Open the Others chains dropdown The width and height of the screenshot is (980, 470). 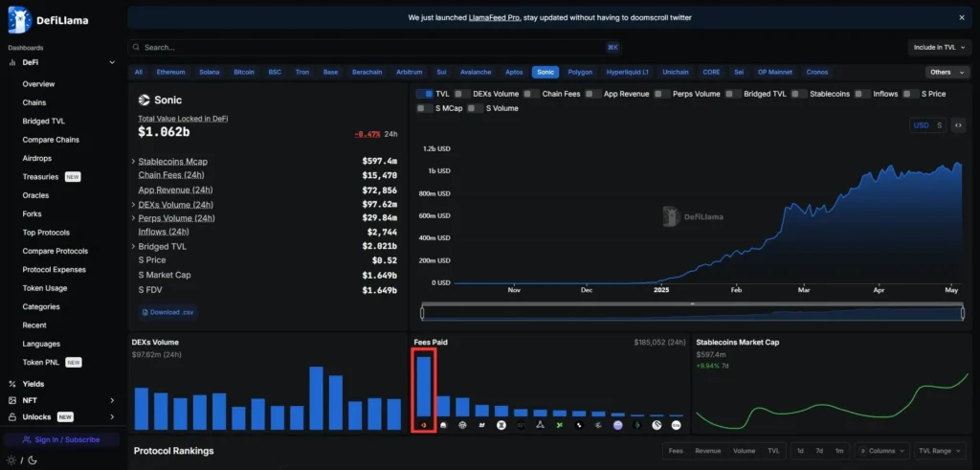(x=947, y=72)
